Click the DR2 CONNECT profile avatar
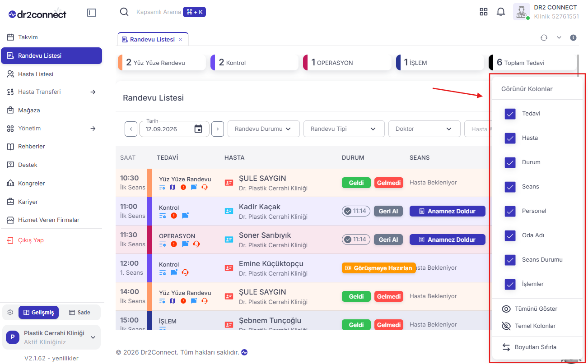Viewport: 588px width, 364px height. pos(522,12)
